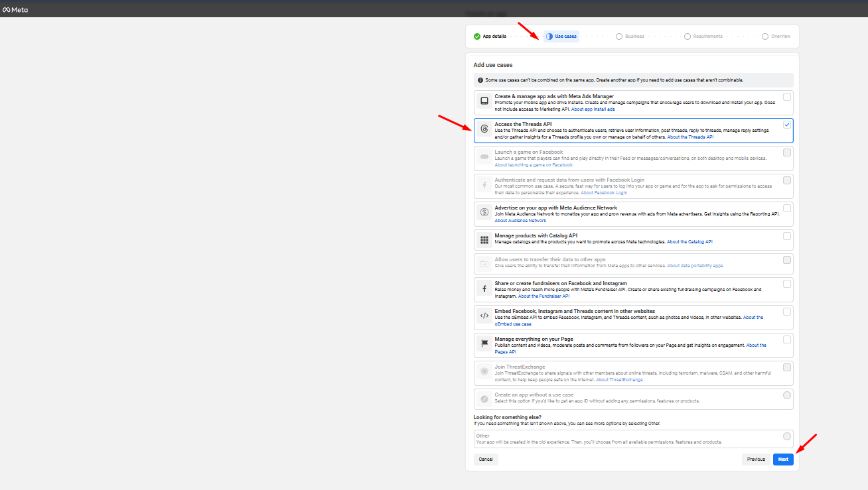Click the Meta Audience Network dollar icon

(484, 212)
